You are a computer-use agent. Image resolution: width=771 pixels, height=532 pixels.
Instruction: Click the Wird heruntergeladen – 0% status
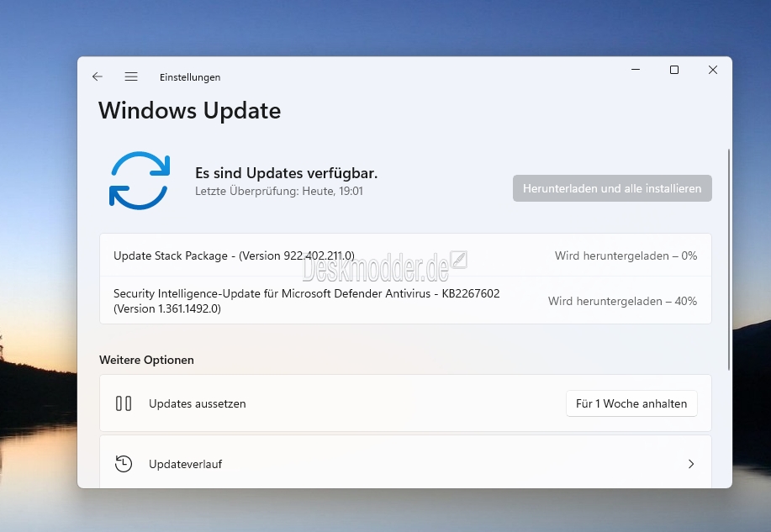[626, 255]
